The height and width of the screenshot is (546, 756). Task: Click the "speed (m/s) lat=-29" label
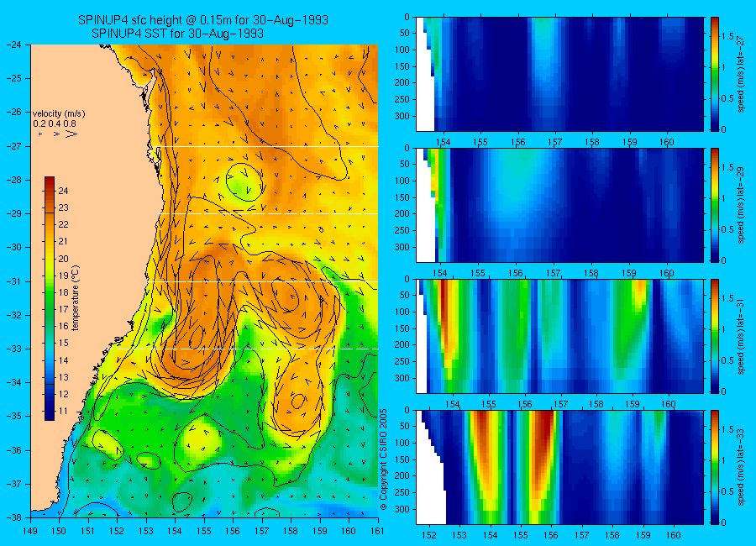tap(741, 205)
